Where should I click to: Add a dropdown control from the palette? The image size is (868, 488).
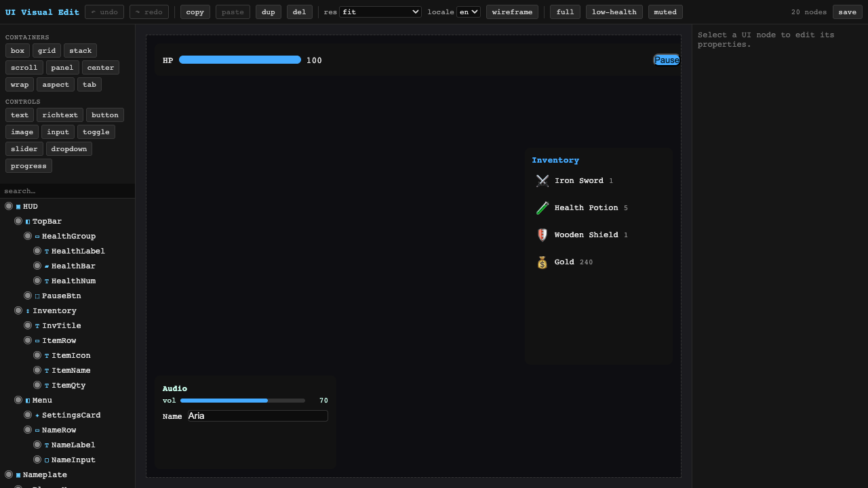tap(69, 149)
